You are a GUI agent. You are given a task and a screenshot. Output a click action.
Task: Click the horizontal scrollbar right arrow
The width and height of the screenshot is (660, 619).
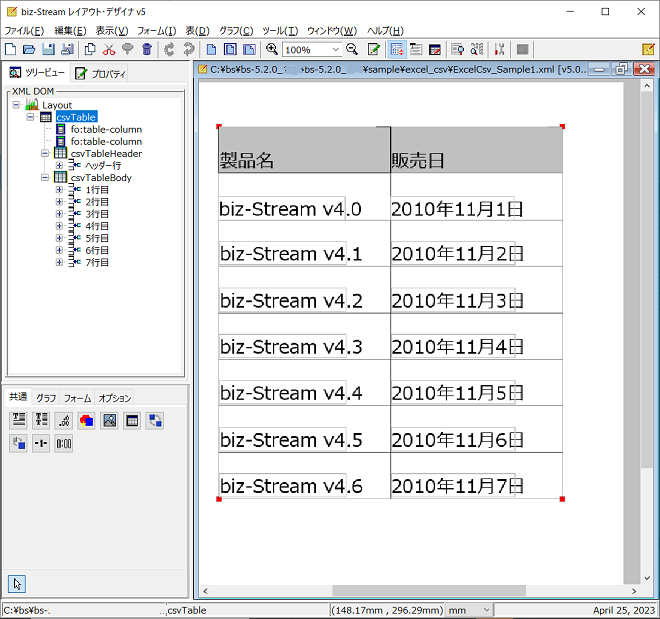[x=634, y=591]
